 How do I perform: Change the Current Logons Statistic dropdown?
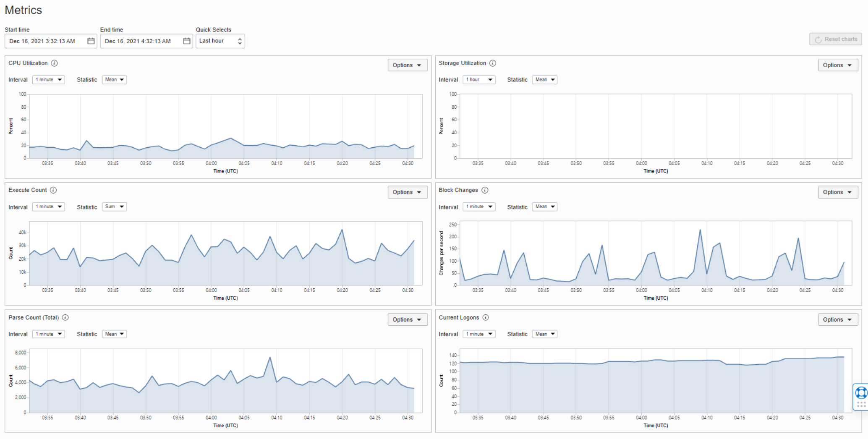544,334
